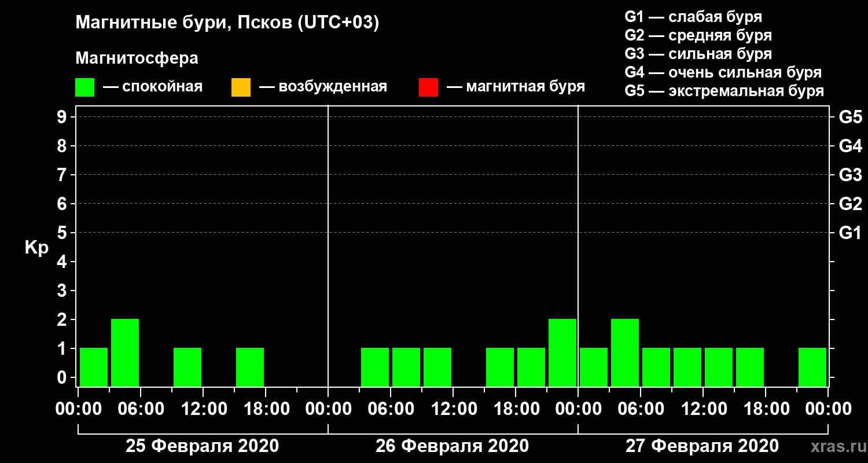Click the chart title 'Магнитные бури, Псков (UTC+03)'
The image size is (868, 463).
coord(227,23)
